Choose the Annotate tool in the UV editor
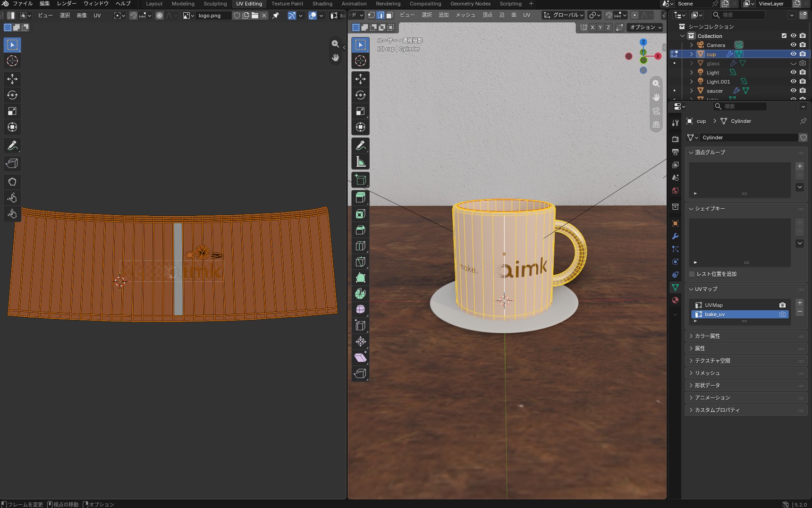The height and width of the screenshot is (508, 812). [12, 145]
